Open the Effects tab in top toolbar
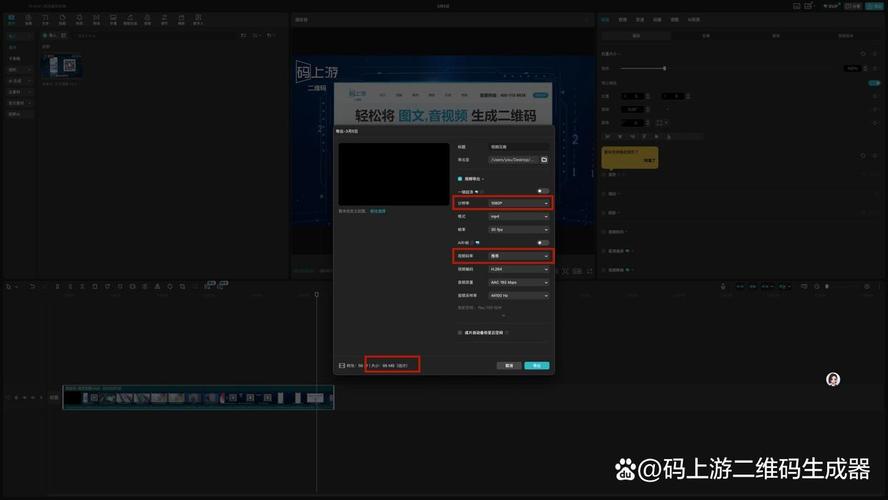The image size is (888, 500). tap(79, 20)
